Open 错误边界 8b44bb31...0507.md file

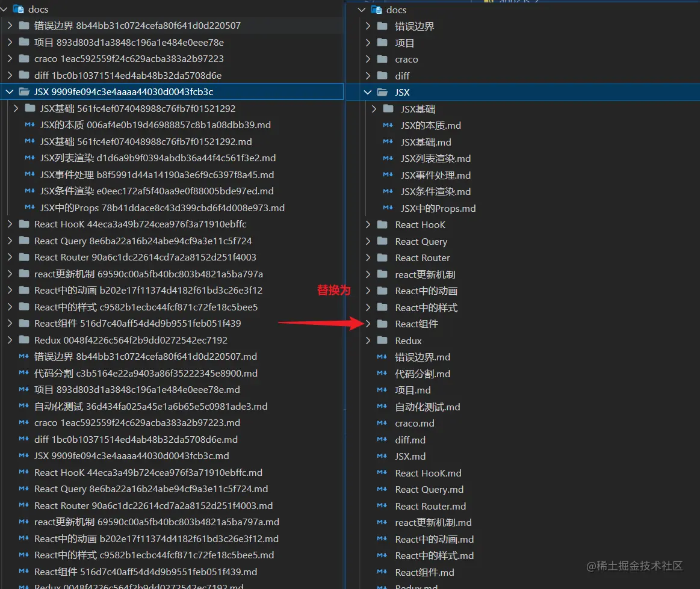pos(146,357)
